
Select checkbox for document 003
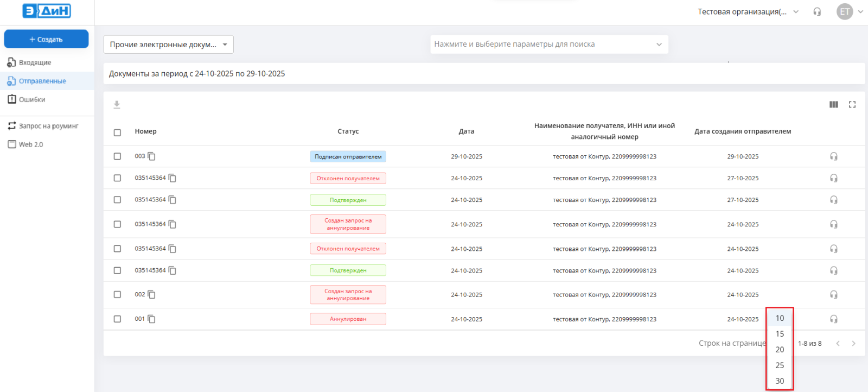click(117, 156)
